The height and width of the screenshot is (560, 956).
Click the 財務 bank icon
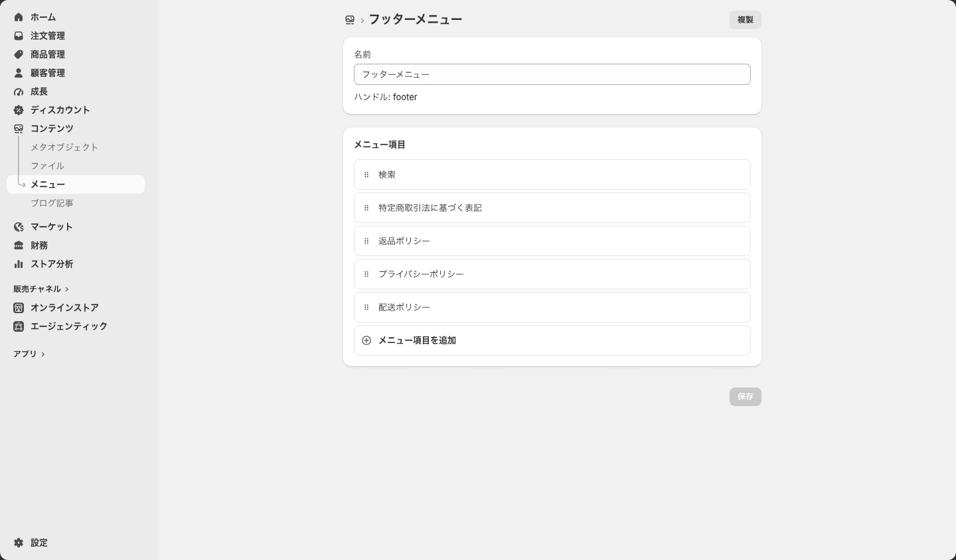[19, 245]
